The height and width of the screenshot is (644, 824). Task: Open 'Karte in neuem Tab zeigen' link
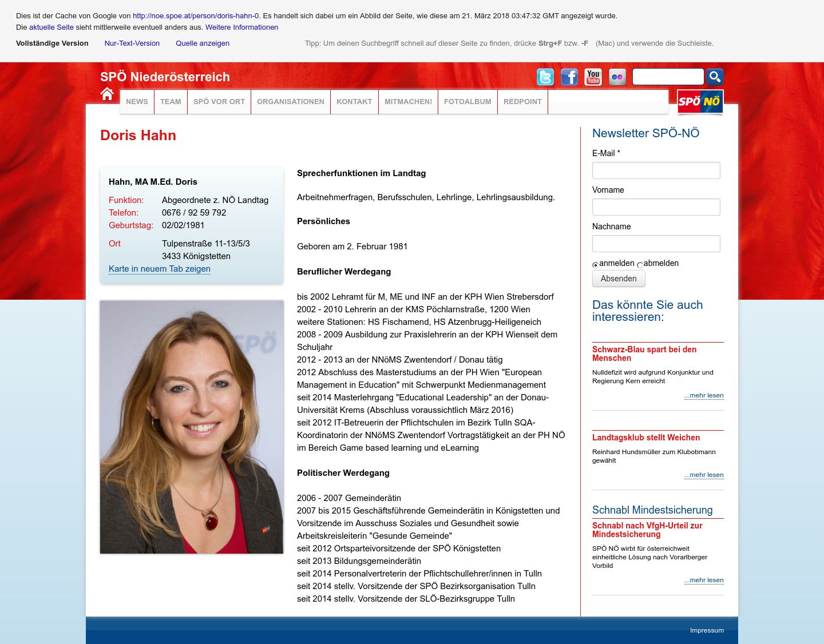160,269
